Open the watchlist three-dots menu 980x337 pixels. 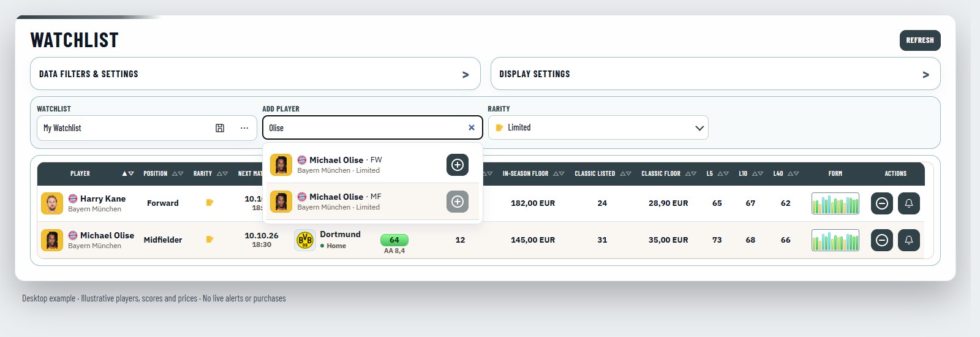point(244,128)
